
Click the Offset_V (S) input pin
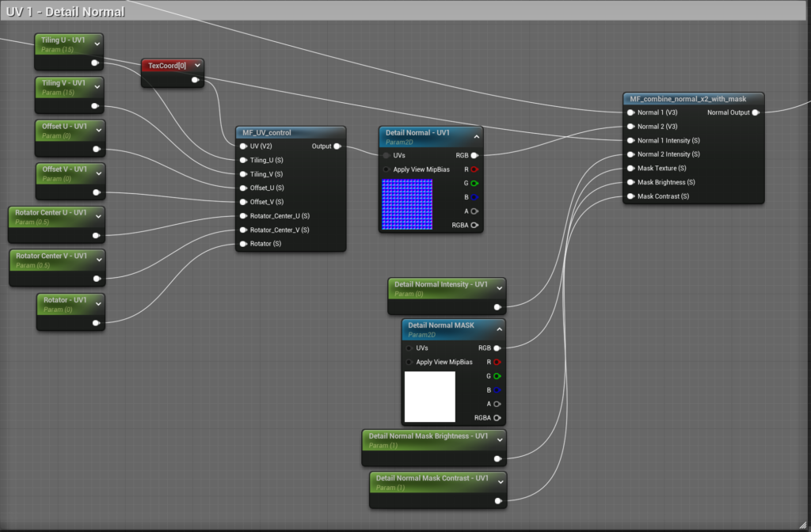coord(243,202)
